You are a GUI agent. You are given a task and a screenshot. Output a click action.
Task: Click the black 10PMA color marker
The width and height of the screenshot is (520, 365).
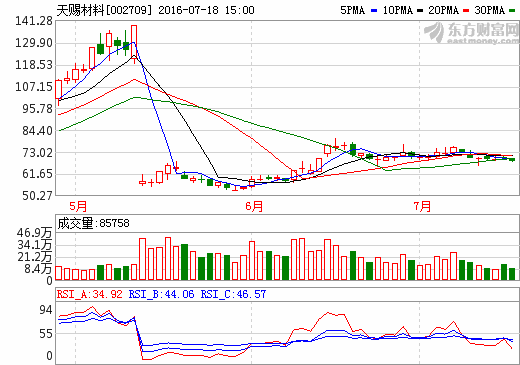pos(420,11)
